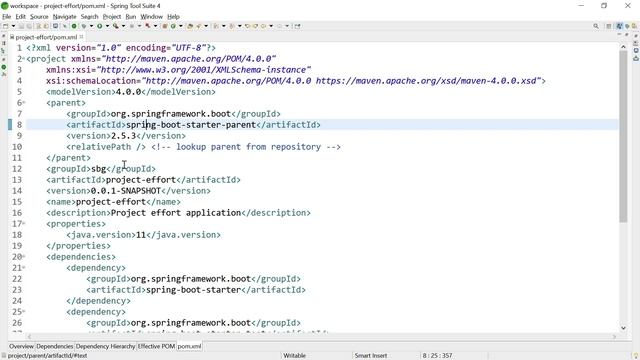Viewport: 640px width, 360px height.
Task: Toggle Skip All Breakpoints icon
Action: 64,26
